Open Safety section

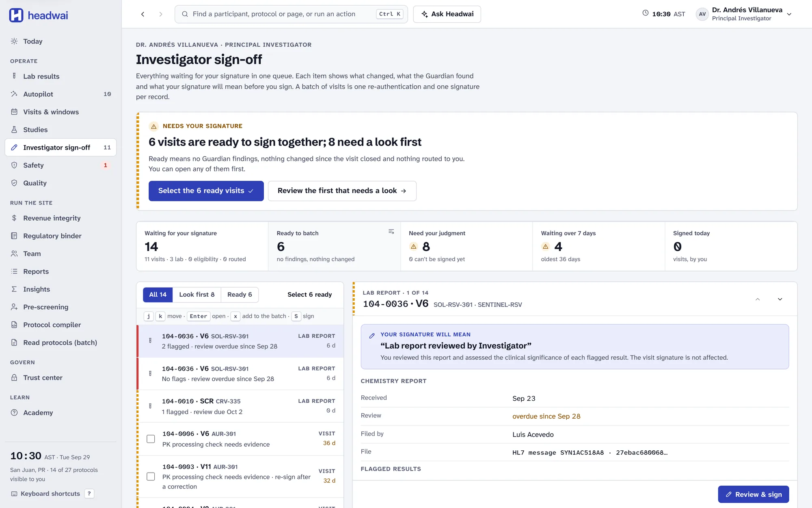[x=60, y=165]
